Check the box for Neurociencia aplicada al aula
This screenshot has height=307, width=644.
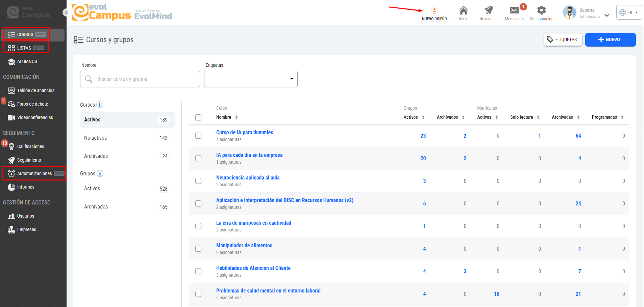point(198,181)
